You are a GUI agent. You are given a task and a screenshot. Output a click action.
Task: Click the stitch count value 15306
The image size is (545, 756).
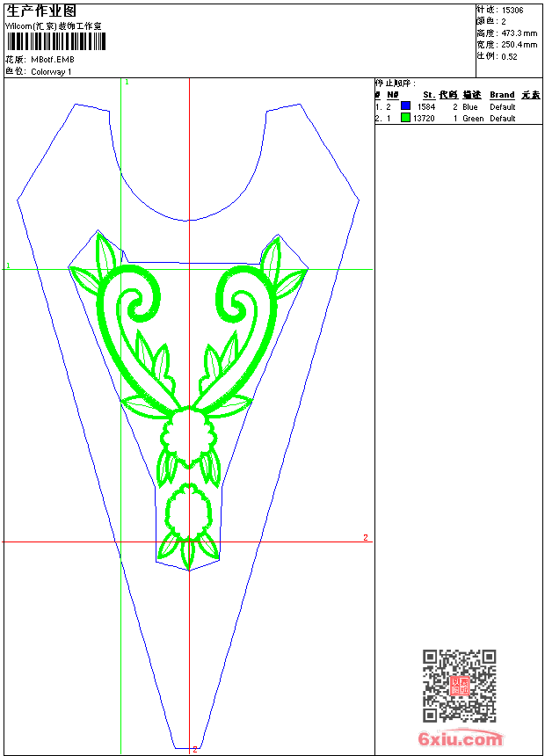(514, 10)
